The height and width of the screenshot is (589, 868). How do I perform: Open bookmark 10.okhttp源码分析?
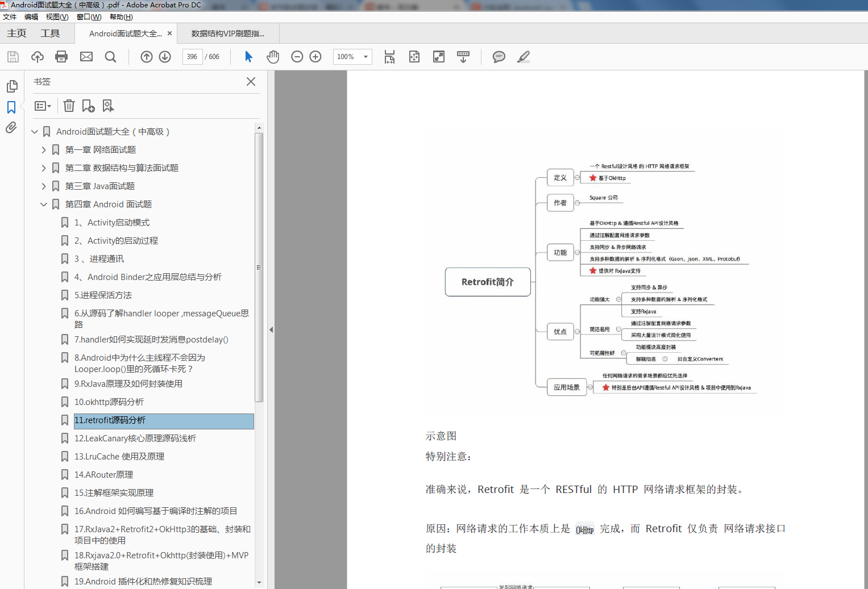[109, 402]
